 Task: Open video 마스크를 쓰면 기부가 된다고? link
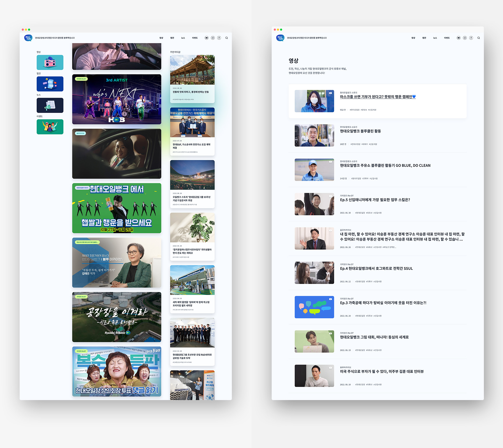point(378,97)
